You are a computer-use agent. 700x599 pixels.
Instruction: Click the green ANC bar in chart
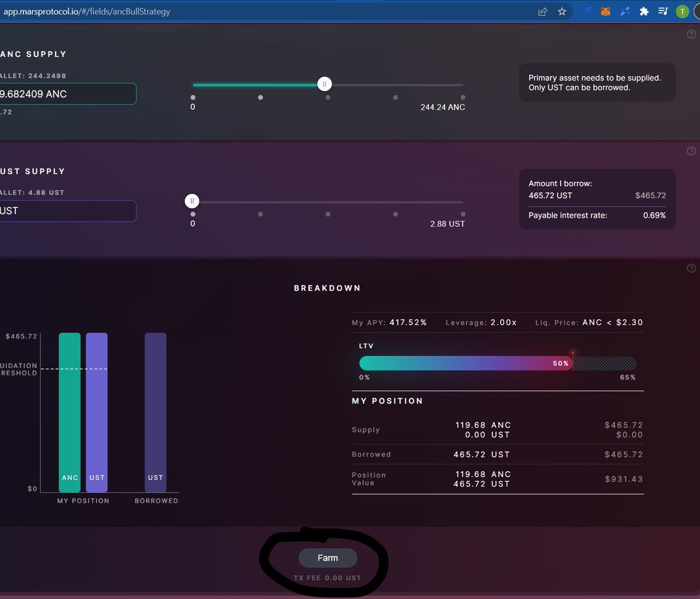point(70,413)
